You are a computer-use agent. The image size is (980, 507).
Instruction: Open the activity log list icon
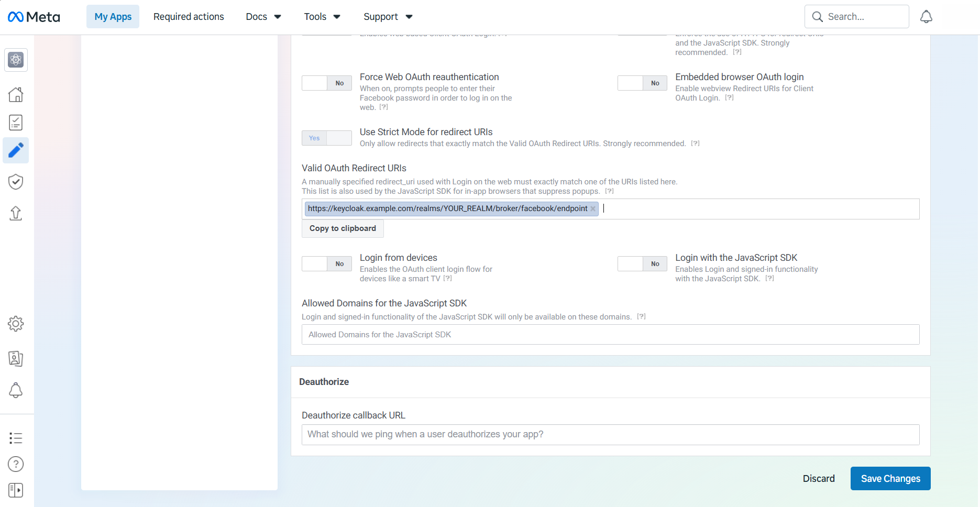click(16, 438)
